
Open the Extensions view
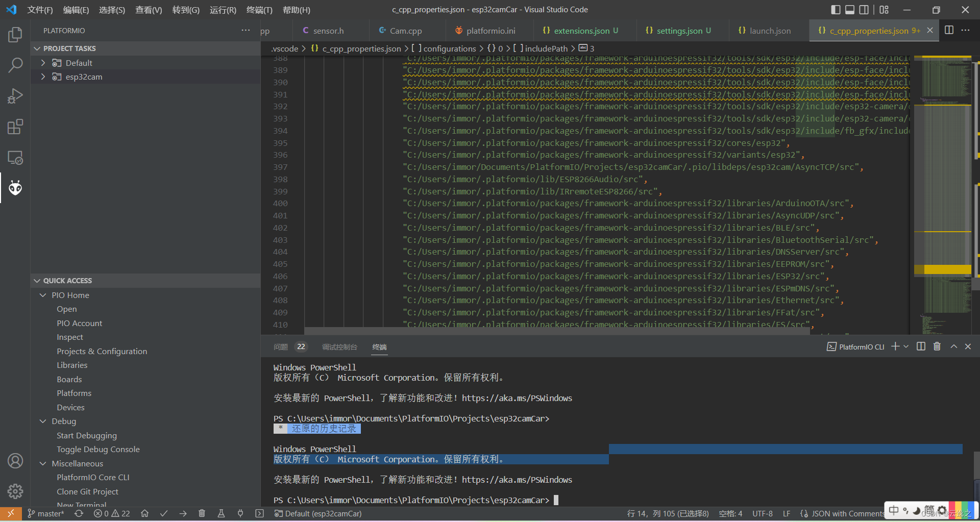click(15, 127)
